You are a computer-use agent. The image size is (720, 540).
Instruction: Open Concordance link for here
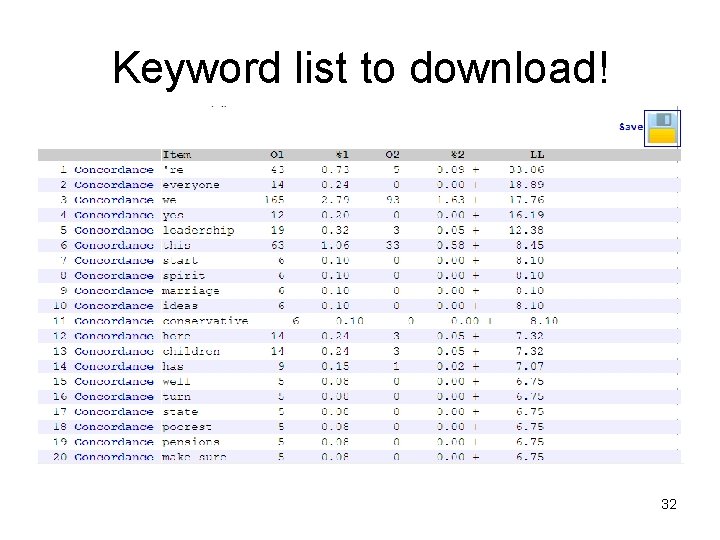pyautogui.click(x=114, y=337)
